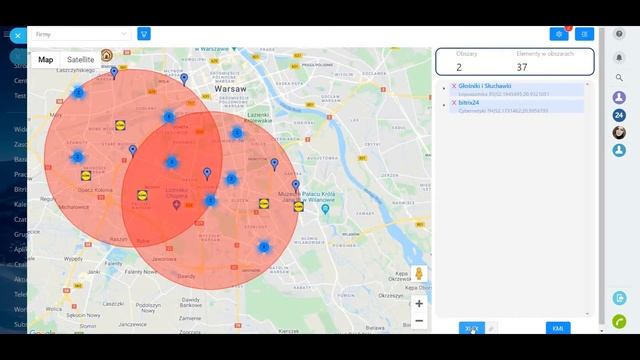This screenshot has height=360, width=640.
Task: Click the mobile device icon in sidebar
Action: pos(619,298)
